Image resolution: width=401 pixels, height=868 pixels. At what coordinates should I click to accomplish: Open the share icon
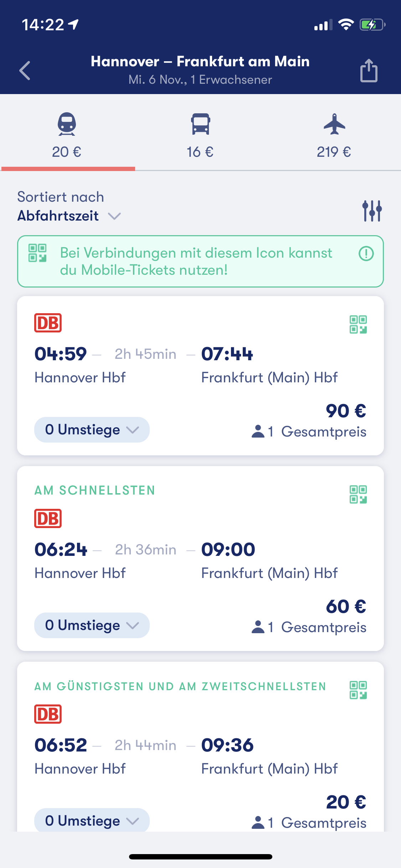[x=369, y=71]
